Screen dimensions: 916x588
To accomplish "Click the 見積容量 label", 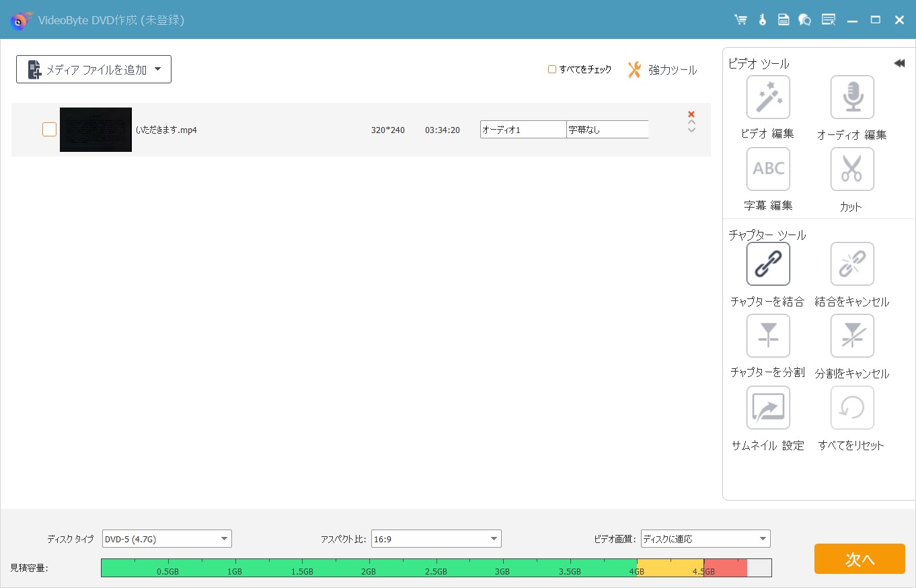I will click(x=29, y=569).
